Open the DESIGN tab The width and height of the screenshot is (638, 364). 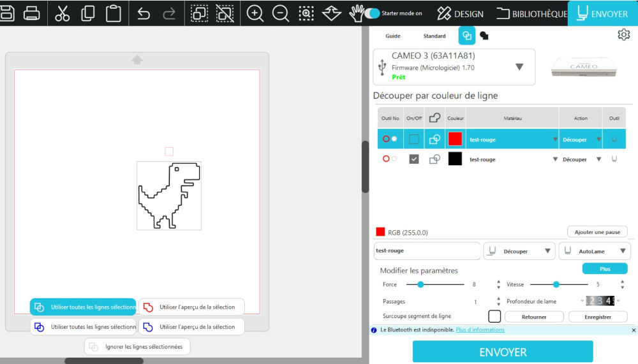click(x=460, y=13)
